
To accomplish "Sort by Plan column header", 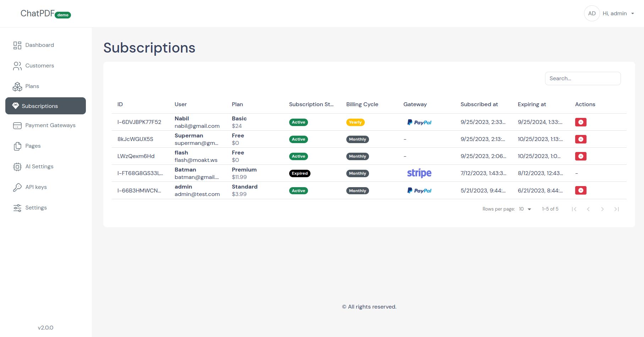I will point(237,104).
